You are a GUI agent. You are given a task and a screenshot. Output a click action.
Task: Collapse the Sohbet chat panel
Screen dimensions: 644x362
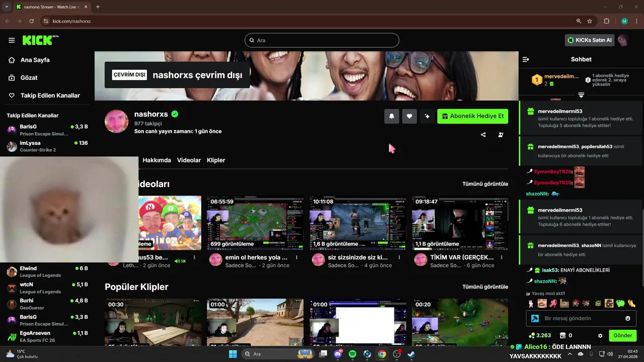click(526, 59)
